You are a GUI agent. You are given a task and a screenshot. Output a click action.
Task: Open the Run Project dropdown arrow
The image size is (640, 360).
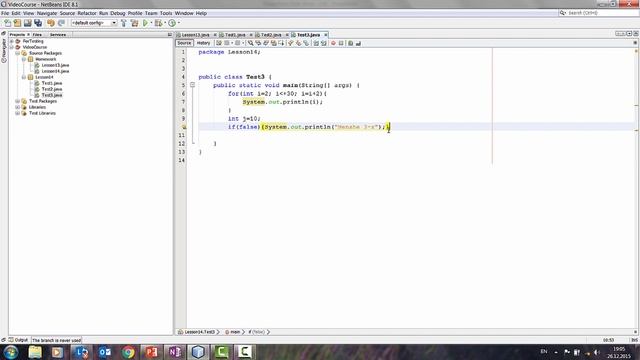[151, 23]
